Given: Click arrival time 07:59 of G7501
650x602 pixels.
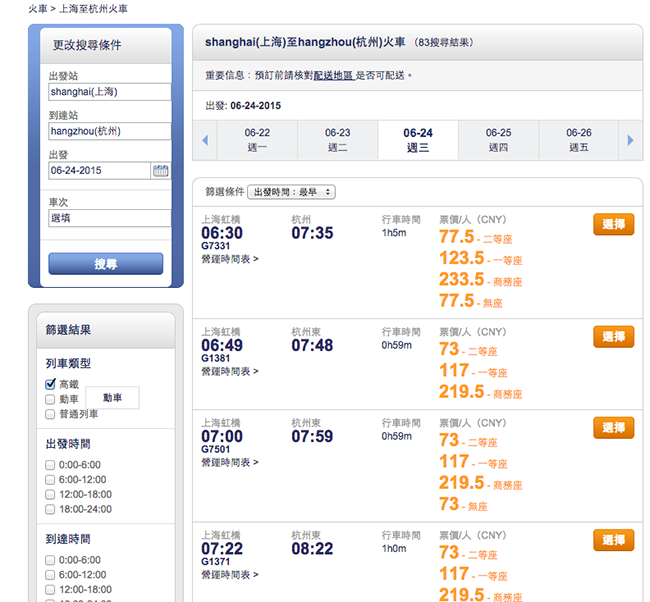Looking at the screenshot, I should 312,437.
